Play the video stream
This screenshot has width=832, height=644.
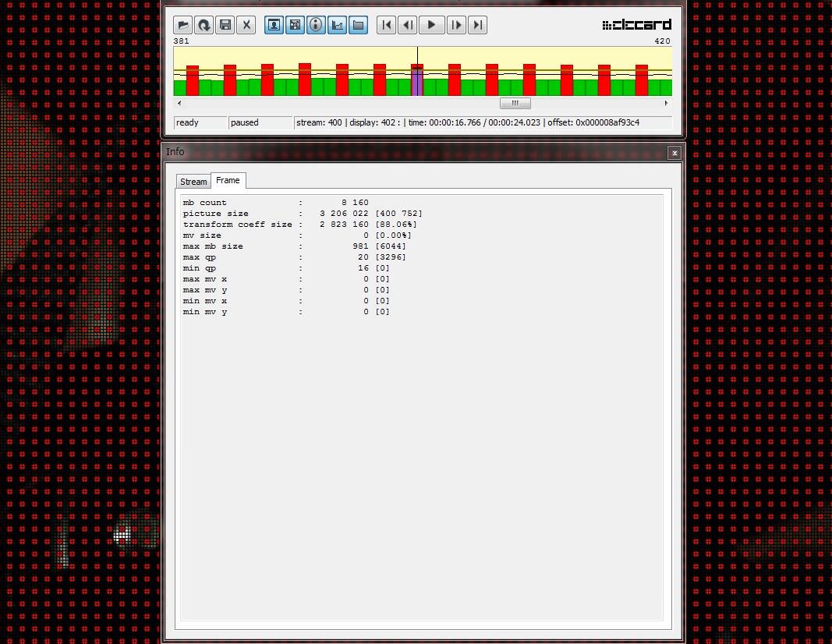tap(431, 25)
